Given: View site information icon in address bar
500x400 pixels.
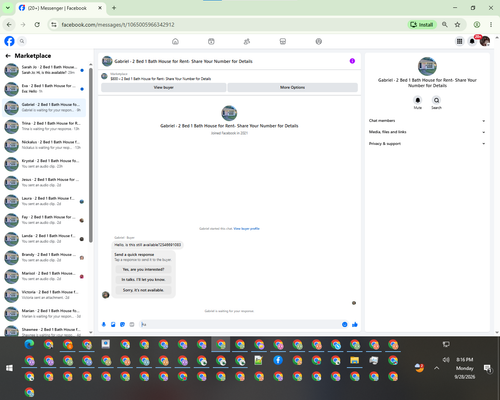Looking at the screenshot, I should pos(54,25).
